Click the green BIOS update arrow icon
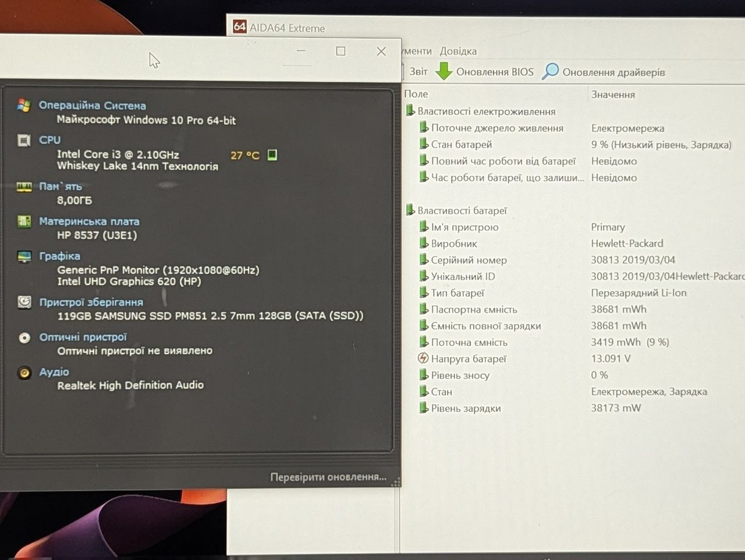The height and width of the screenshot is (560, 745). 444,71
